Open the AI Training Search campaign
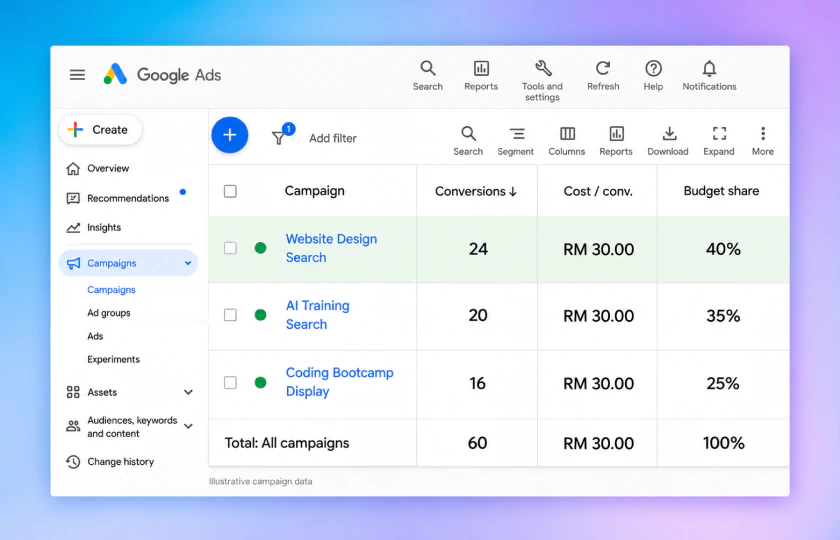 pyautogui.click(x=317, y=315)
